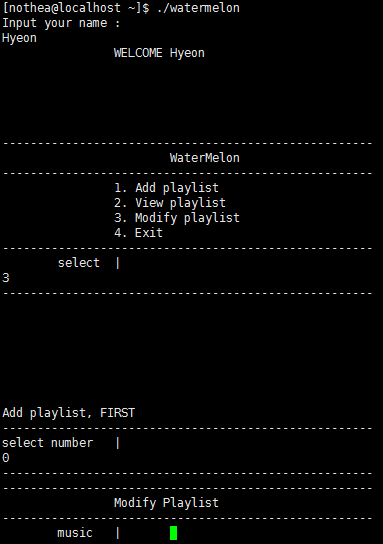Select the '4. Exit' menu line
Viewport: 383px width, 544px height.
(138, 233)
